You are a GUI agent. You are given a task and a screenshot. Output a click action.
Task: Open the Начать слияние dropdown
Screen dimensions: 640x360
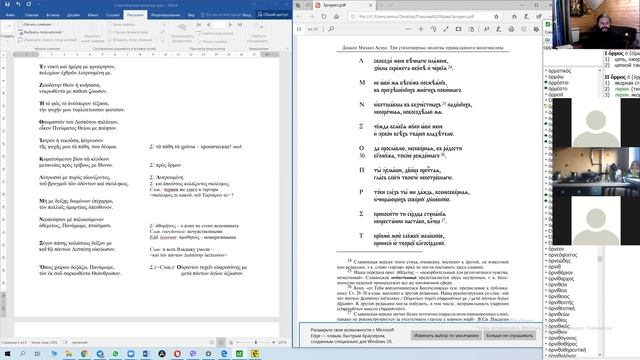coord(36,24)
